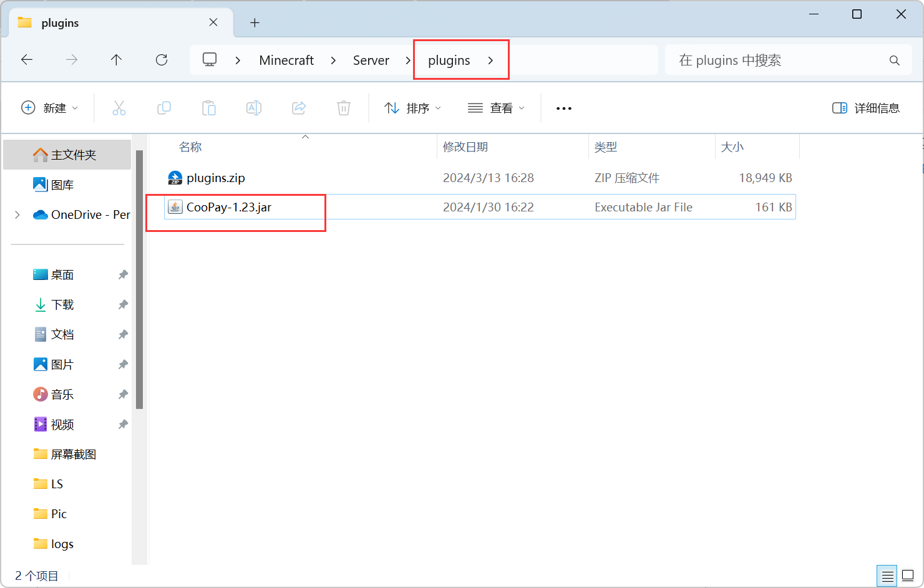Click the Minecraft breadcrumb
This screenshot has height=588, width=924.
(286, 60)
